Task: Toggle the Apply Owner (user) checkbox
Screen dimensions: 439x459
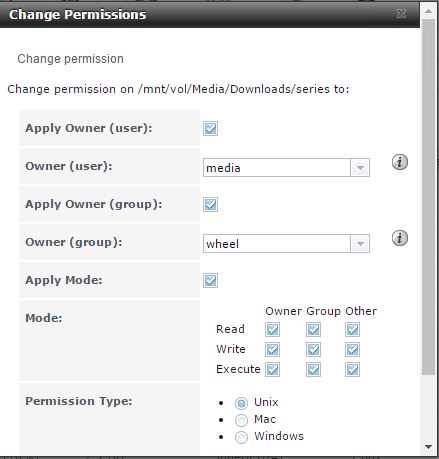Action: tap(210, 128)
